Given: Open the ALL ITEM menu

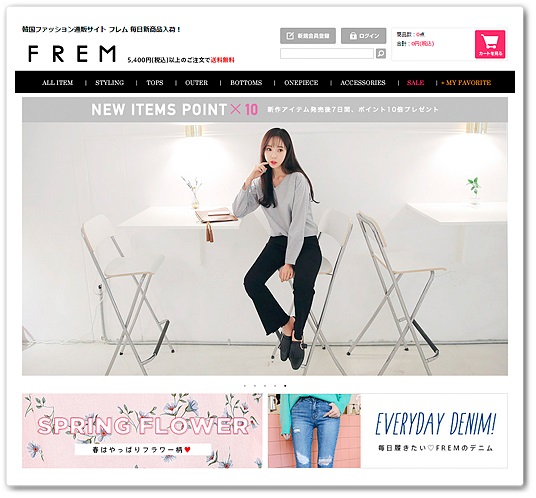Looking at the screenshot, I should pos(57,82).
